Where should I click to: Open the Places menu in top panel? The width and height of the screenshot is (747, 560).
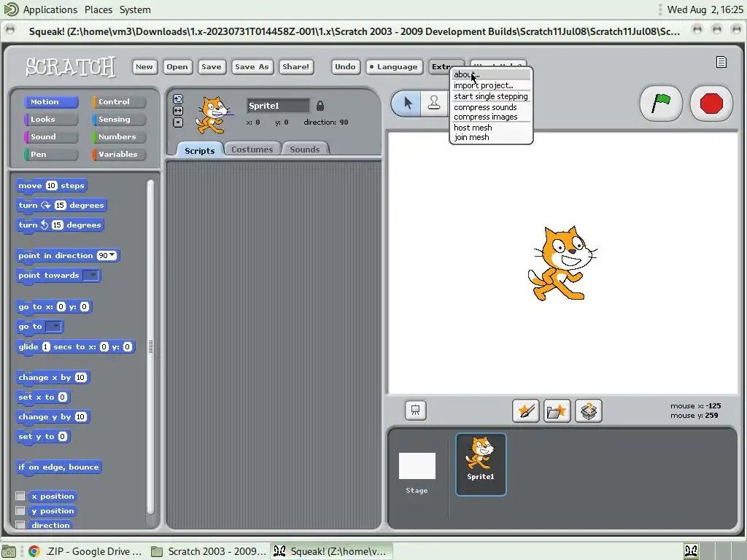[98, 9]
